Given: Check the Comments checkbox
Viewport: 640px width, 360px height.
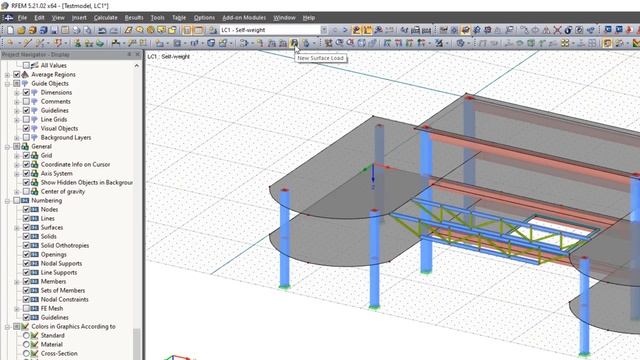Looking at the screenshot, I should point(26,101).
